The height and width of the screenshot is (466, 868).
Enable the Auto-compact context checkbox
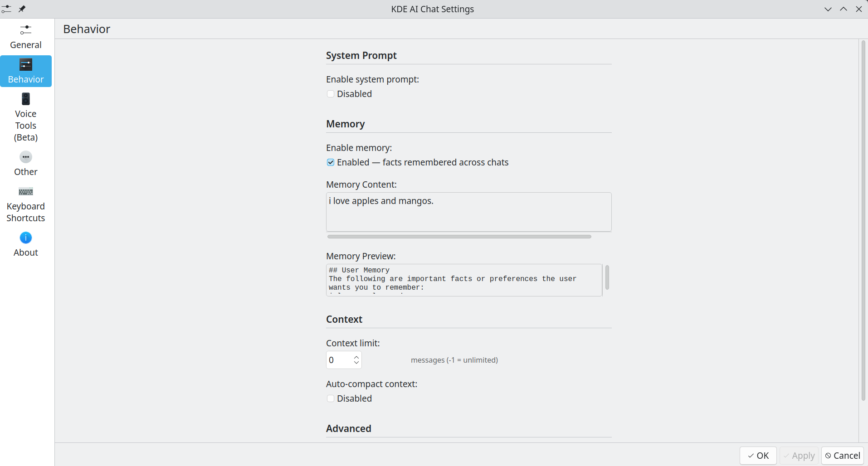point(331,398)
